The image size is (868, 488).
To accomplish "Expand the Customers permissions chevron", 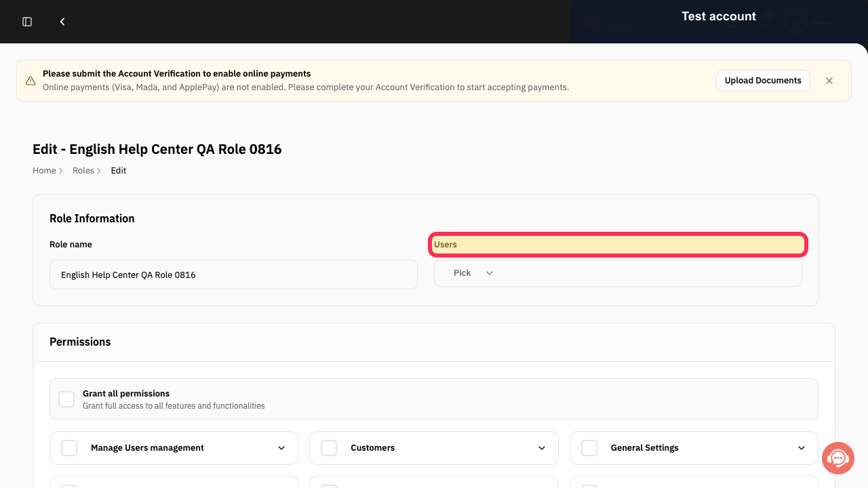I will tap(542, 448).
